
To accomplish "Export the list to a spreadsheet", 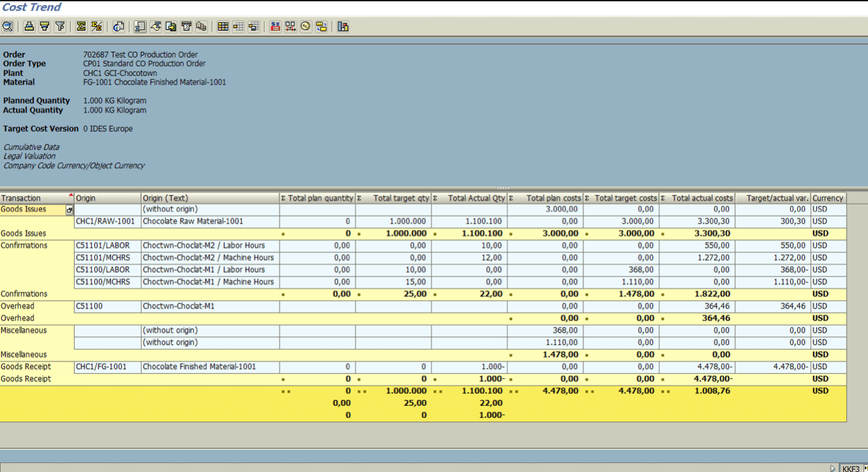I will pyautogui.click(x=140, y=27).
